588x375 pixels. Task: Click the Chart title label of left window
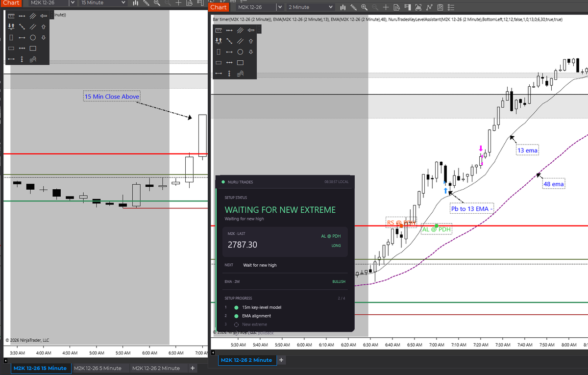[x=11, y=3]
